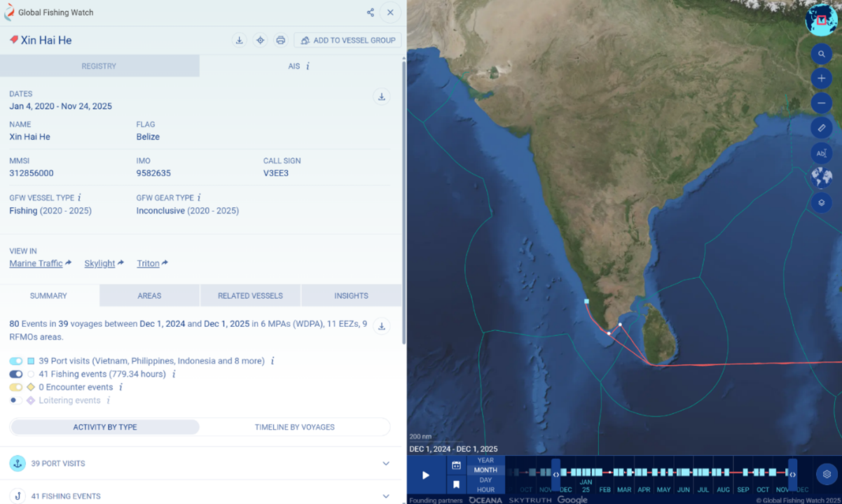The height and width of the screenshot is (504, 842).
Task: Print the vessel profile
Action: tap(280, 41)
